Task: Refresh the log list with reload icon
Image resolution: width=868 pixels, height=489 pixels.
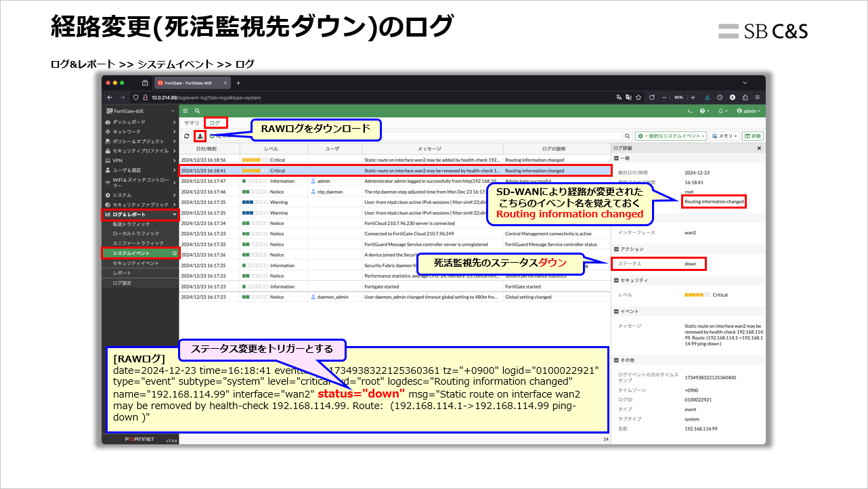Action: 187,136
